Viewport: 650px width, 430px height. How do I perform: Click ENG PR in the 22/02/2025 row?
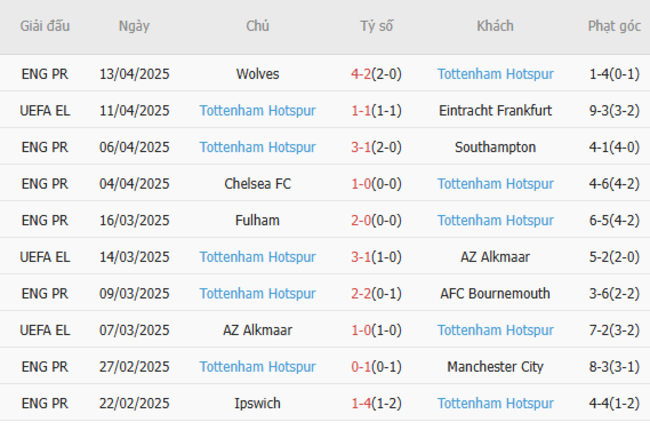(x=45, y=404)
